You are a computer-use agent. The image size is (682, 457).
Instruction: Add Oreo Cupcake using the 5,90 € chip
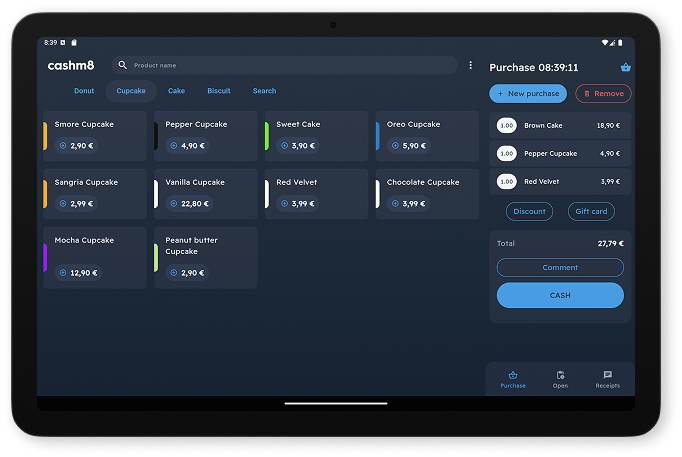(x=408, y=146)
